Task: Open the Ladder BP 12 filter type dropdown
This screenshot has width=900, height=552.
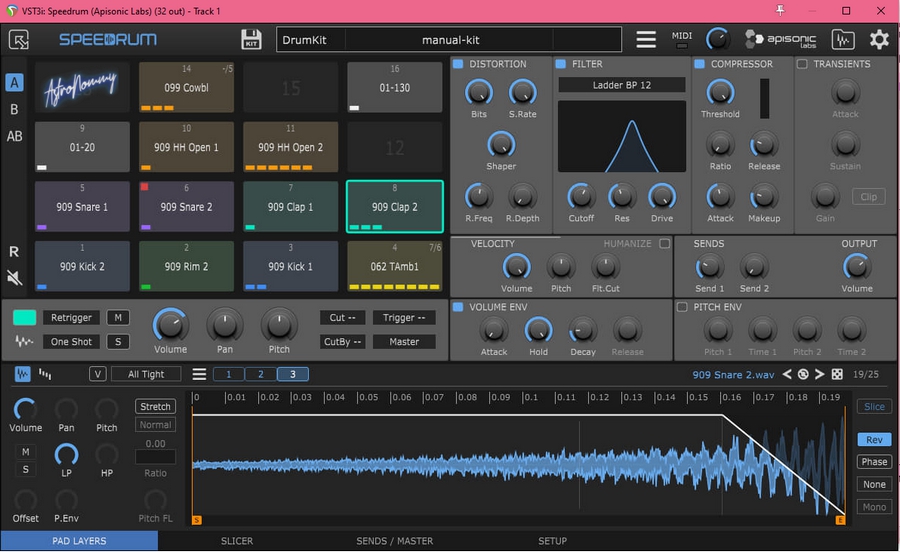Action: pyautogui.click(x=620, y=85)
